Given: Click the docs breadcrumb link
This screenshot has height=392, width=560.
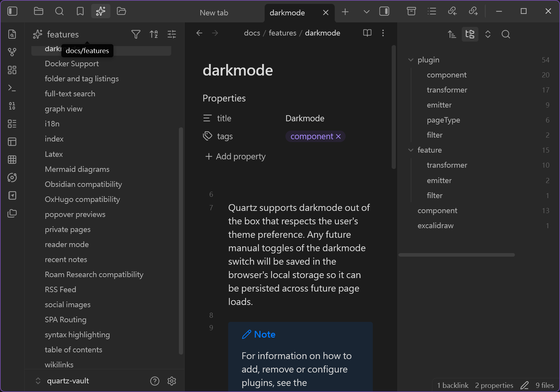Looking at the screenshot, I should 252,33.
